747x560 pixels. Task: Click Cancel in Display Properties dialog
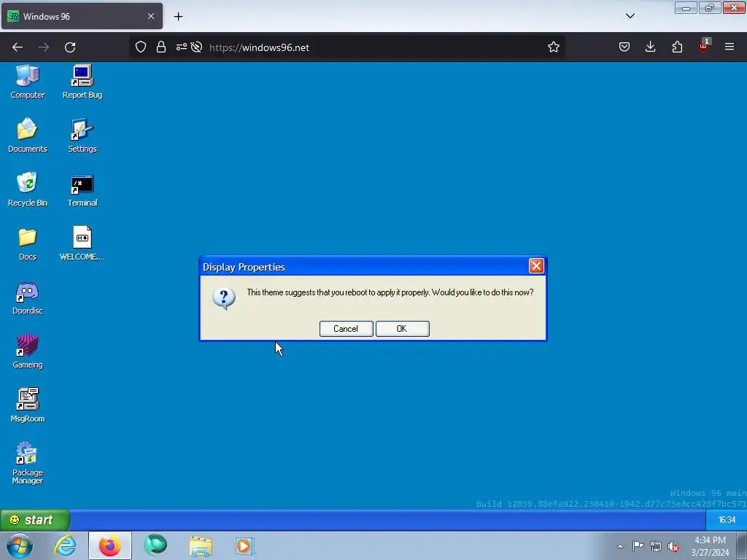347,329
